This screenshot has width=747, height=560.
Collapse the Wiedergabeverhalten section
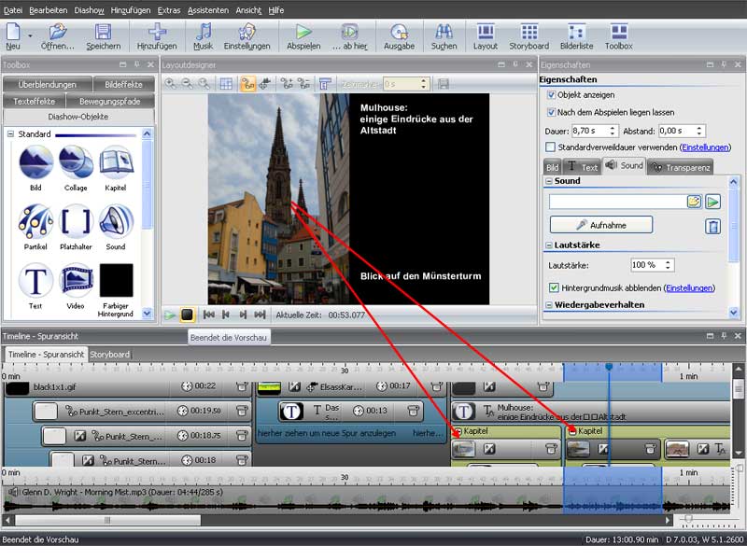pos(548,305)
